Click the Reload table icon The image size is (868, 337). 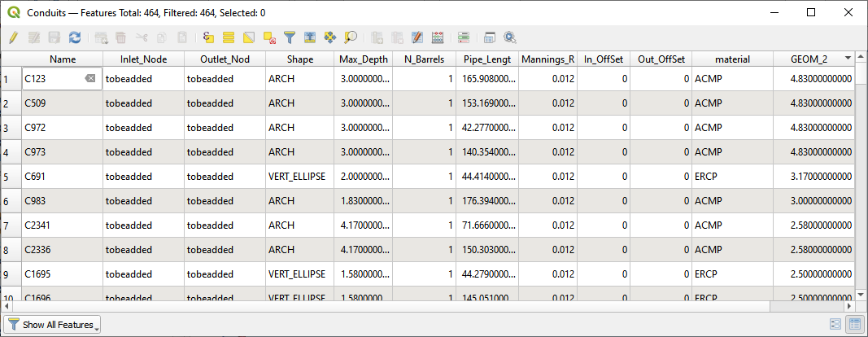pos(75,37)
